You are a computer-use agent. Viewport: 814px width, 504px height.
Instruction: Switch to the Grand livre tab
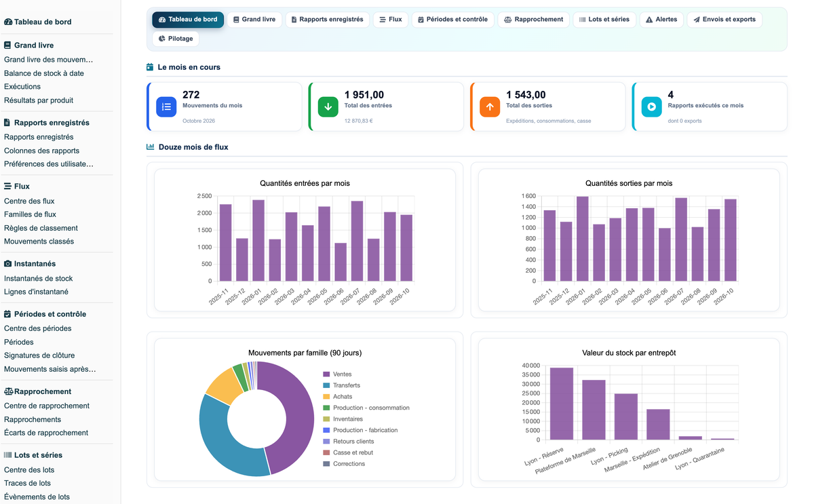[x=254, y=20]
